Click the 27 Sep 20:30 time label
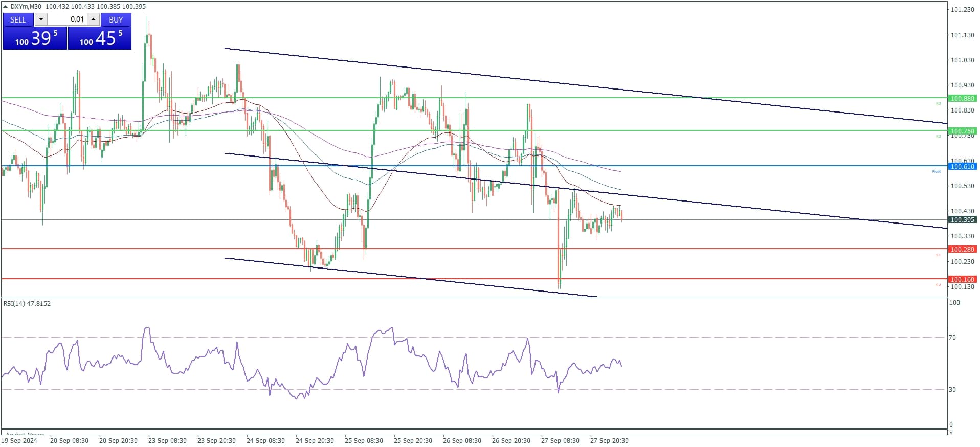980x447 pixels. (609, 440)
